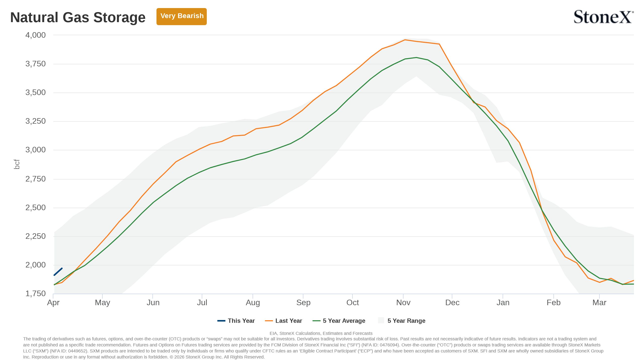The image size is (644, 362).
Task: Toggle the 5 Year Average legend series
Action: pyautogui.click(x=339, y=321)
